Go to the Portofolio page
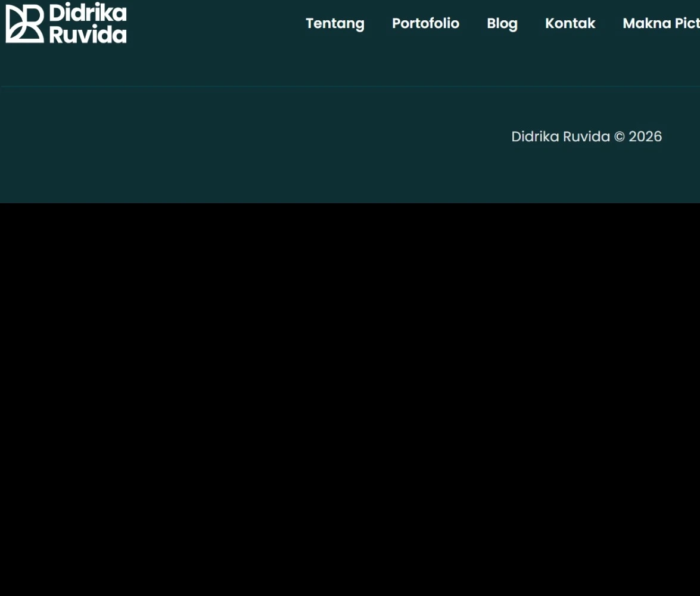700x596 pixels. coord(425,23)
